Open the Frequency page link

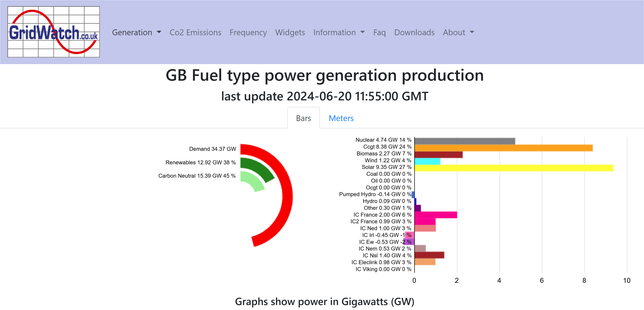(248, 32)
